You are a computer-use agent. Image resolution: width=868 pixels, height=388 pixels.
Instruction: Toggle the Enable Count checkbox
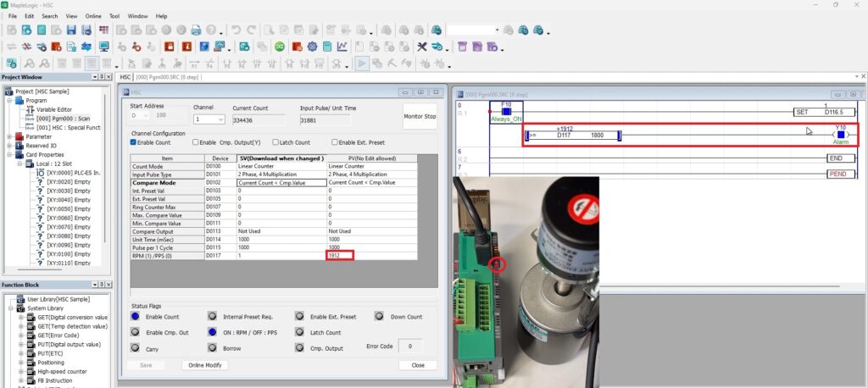[x=134, y=142]
